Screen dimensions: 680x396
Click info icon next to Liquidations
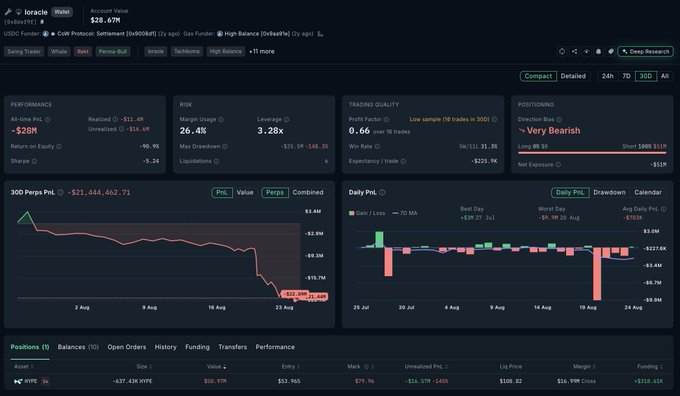[x=216, y=161]
